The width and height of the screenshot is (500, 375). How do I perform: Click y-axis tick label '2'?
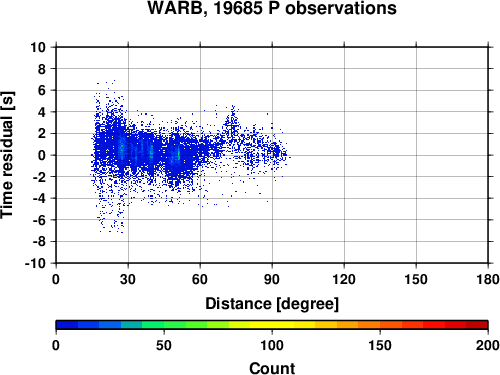42,134
